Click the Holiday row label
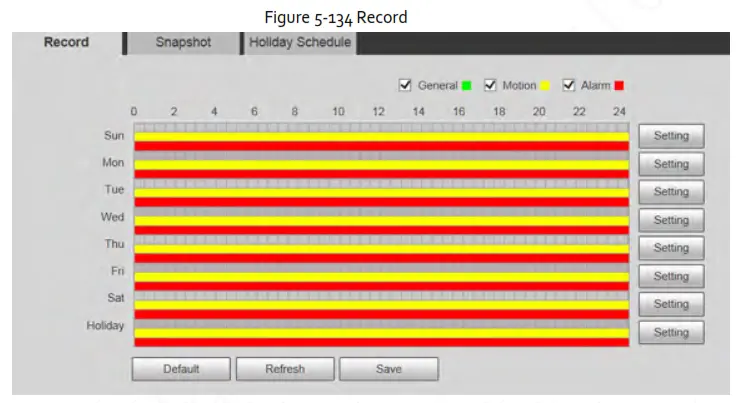 [105, 326]
